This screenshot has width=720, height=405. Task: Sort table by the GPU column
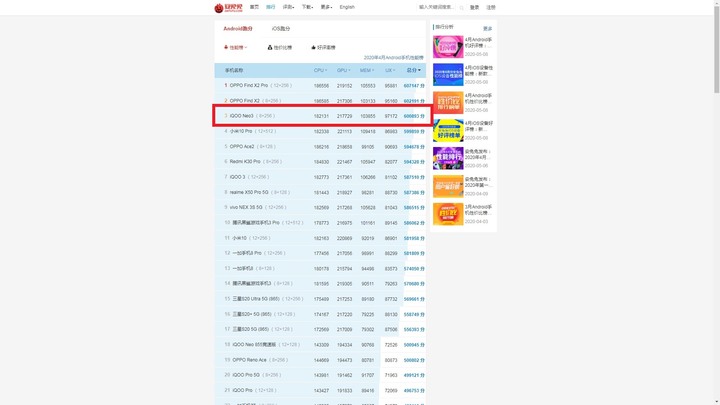point(343,70)
